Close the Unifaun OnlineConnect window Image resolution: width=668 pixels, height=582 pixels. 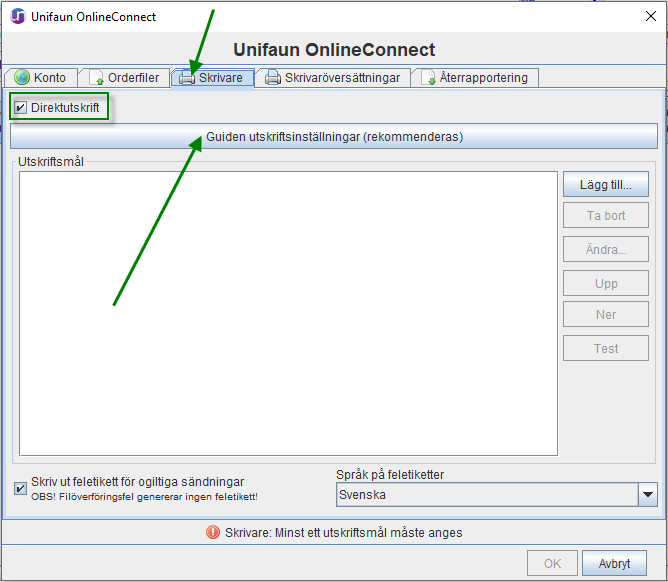tap(650, 17)
